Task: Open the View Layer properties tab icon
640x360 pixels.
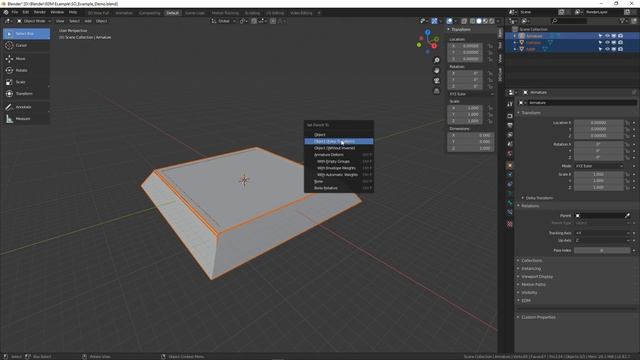Action: (510, 135)
